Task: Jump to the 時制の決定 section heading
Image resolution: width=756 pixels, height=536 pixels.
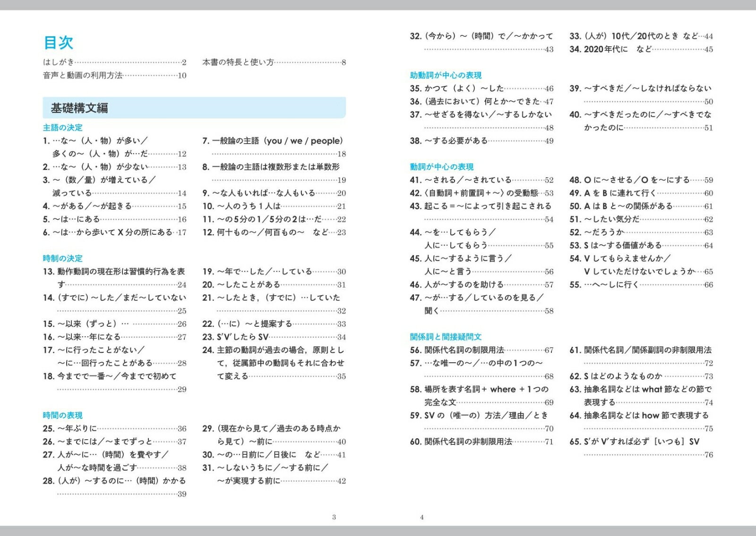Action: [x=62, y=258]
